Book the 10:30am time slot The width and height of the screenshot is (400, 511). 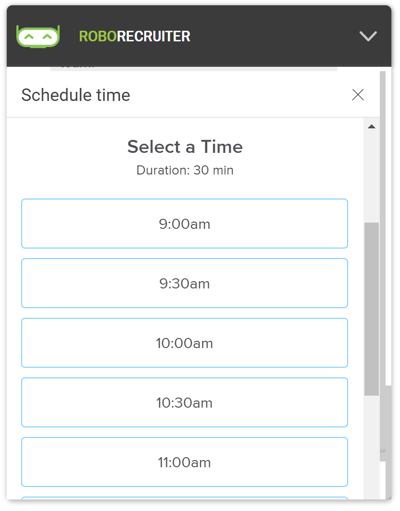[x=184, y=402]
